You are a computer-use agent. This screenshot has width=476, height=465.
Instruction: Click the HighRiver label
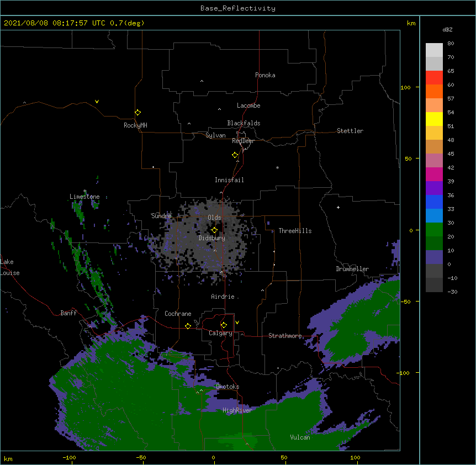(237, 410)
